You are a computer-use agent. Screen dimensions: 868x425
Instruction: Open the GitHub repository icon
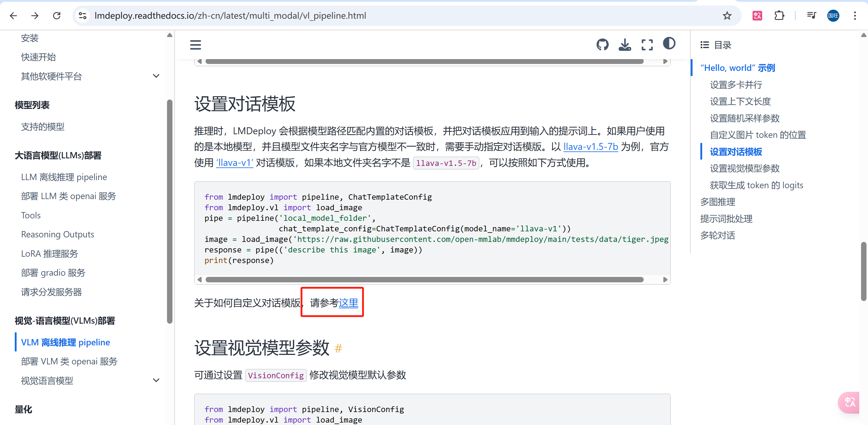point(602,44)
